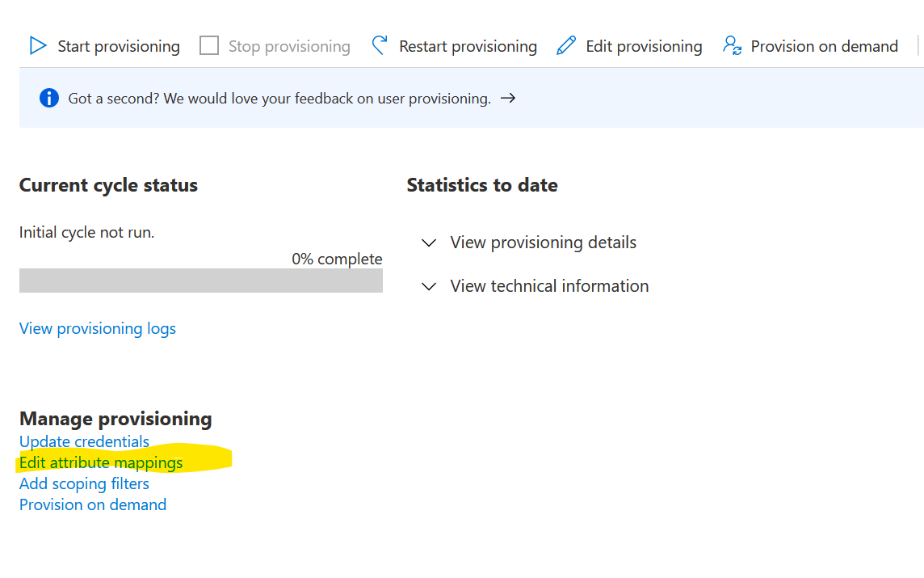
Task: Click the Provision on demand user icon
Action: point(732,45)
